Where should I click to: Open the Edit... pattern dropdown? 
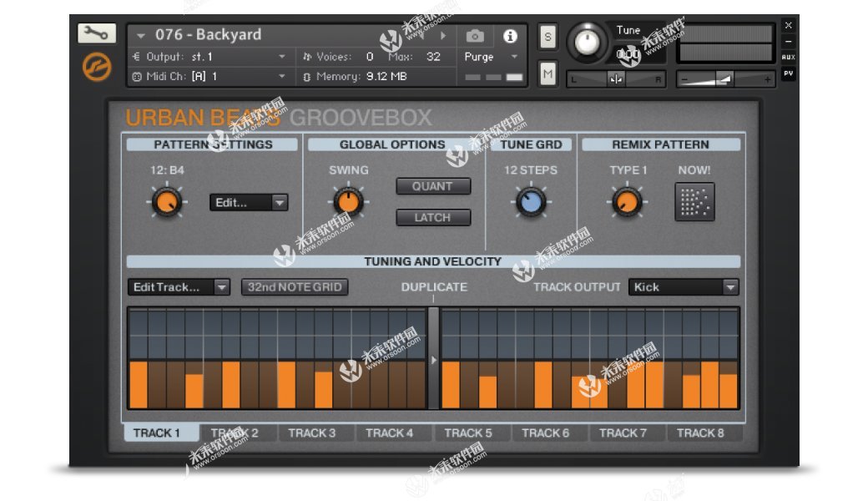point(249,203)
